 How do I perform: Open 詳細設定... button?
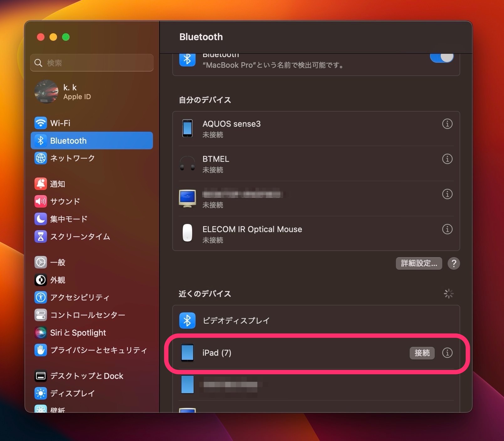419,263
